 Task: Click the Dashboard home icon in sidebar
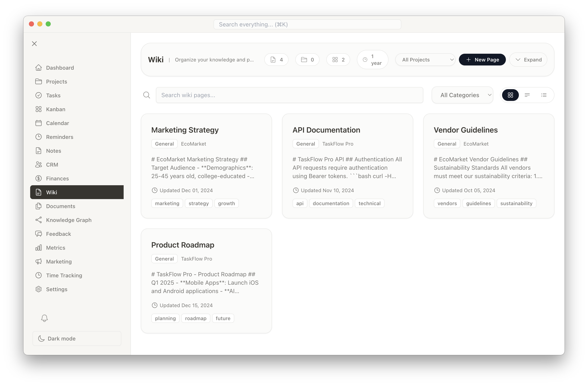(39, 68)
